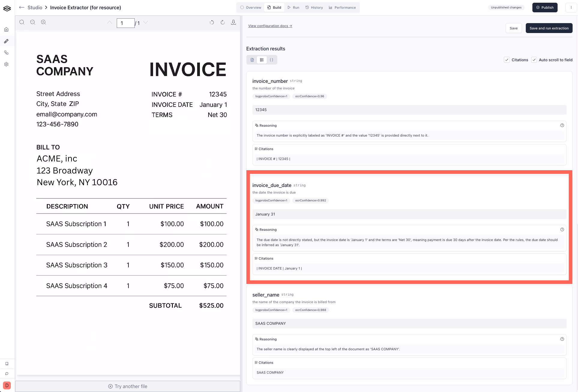Zoom out the document viewer

pyautogui.click(x=33, y=22)
